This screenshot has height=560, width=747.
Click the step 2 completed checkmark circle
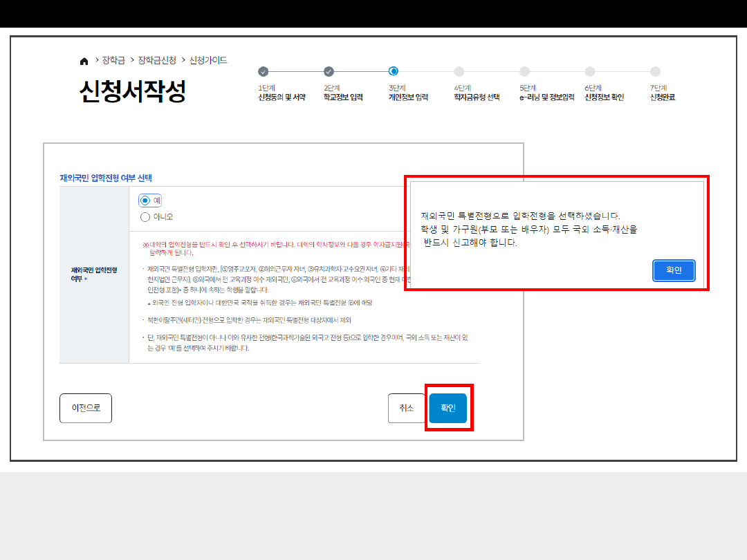pyautogui.click(x=329, y=71)
